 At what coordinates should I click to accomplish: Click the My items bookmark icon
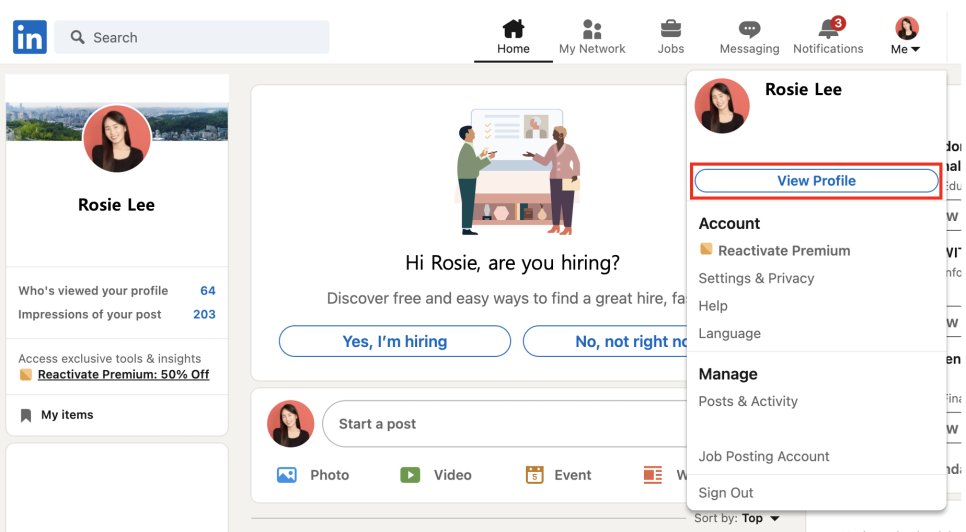pyautogui.click(x=26, y=416)
